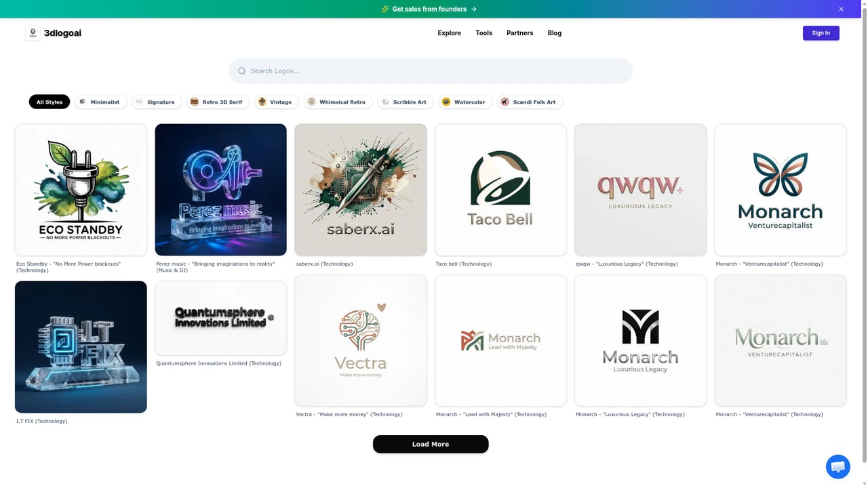Image resolution: width=868 pixels, height=488 pixels.
Task: Click the Watercolor style icon
Action: (446, 102)
